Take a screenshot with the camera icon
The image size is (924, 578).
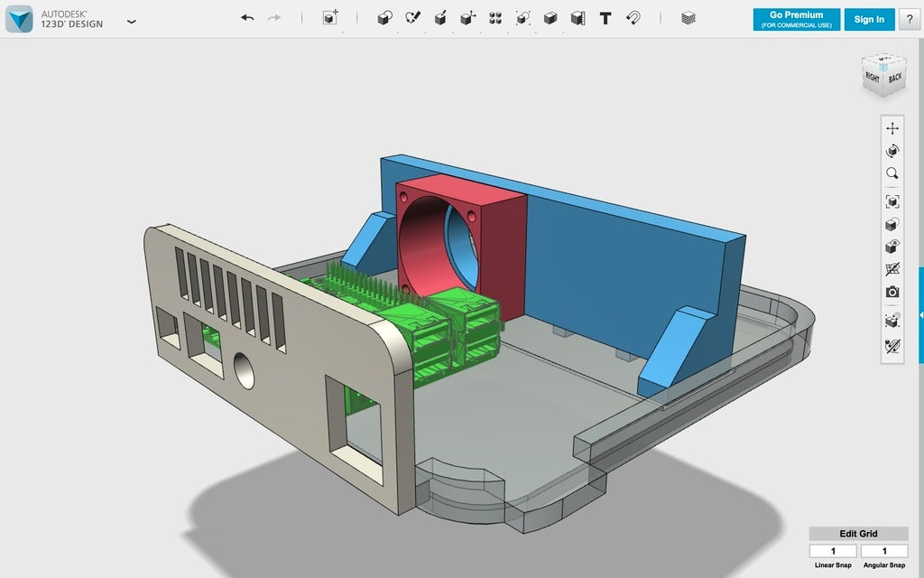click(892, 292)
